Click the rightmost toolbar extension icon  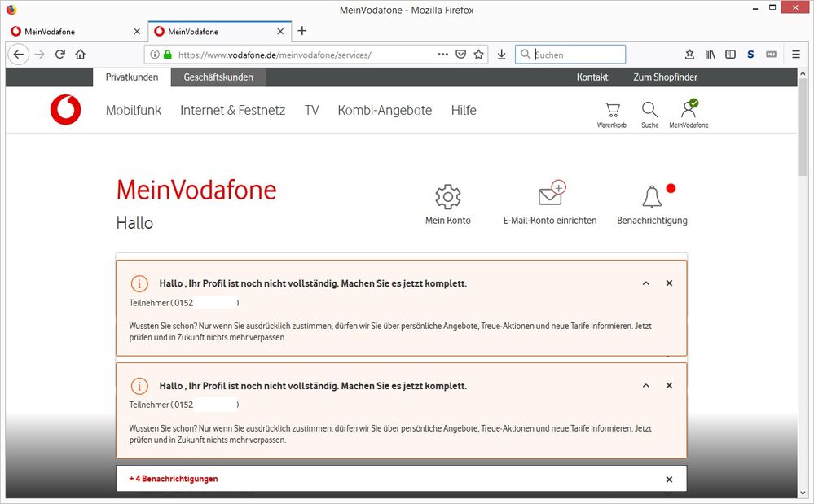(772, 55)
